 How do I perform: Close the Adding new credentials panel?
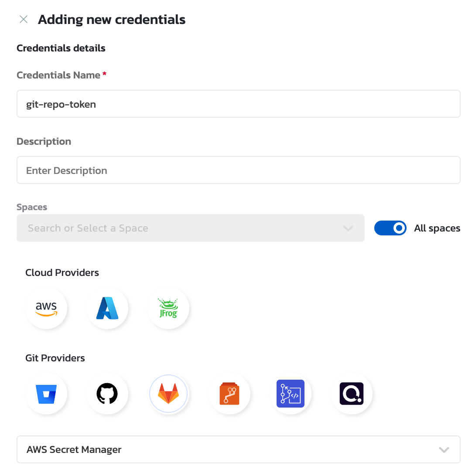coord(24,20)
